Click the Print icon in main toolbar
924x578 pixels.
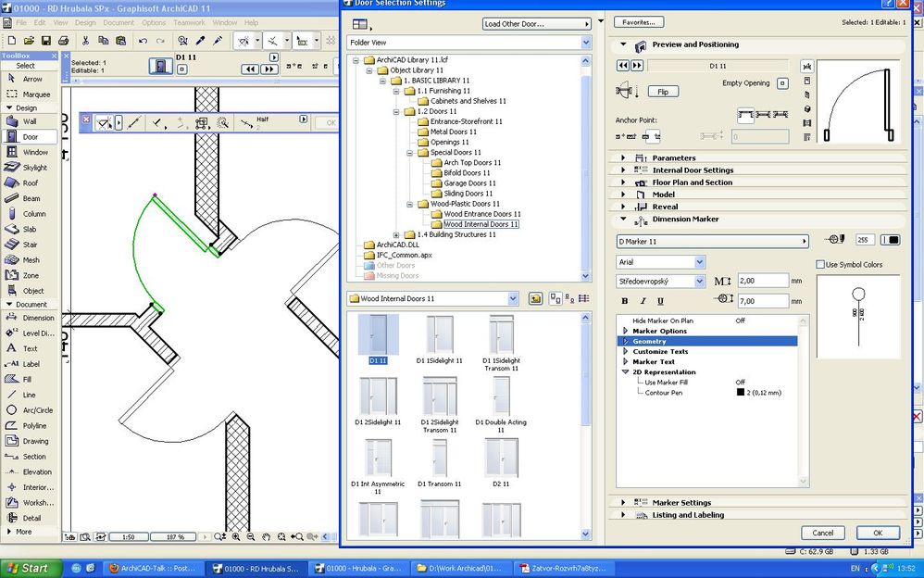pyautogui.click(x=63, y=40)
